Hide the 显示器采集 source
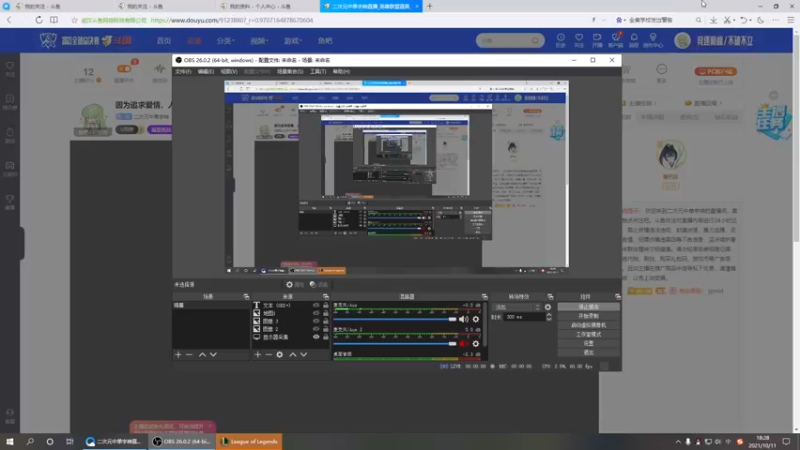 pyautogui.click(x=316, y=337)
